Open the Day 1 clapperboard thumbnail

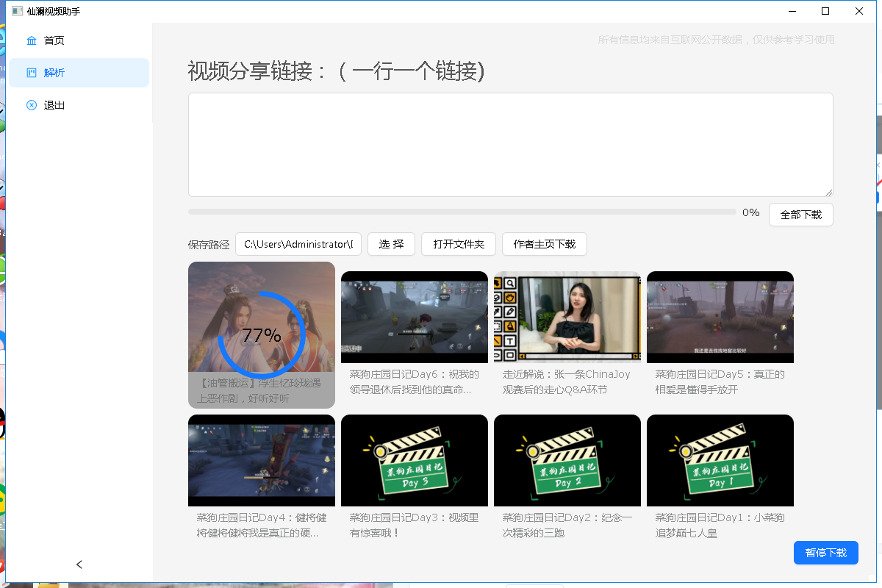pos(720,460)
